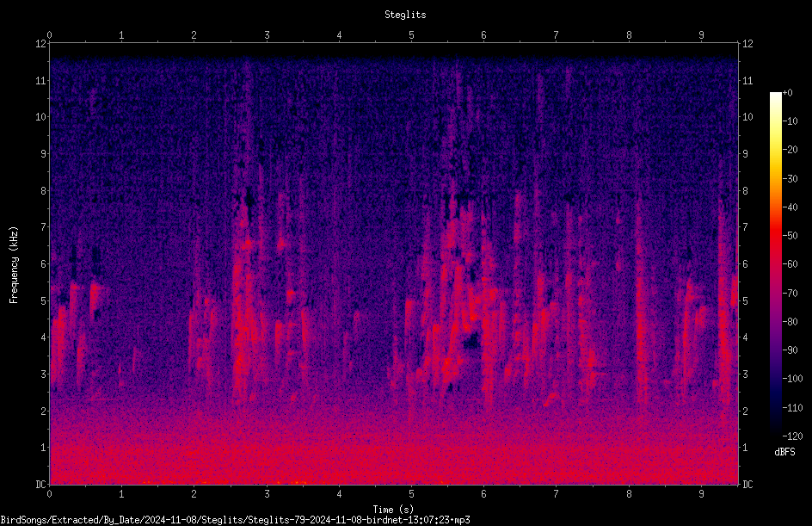Click the Frequency (kHz) axis label
812x526 pixels.
pos(14,265)
